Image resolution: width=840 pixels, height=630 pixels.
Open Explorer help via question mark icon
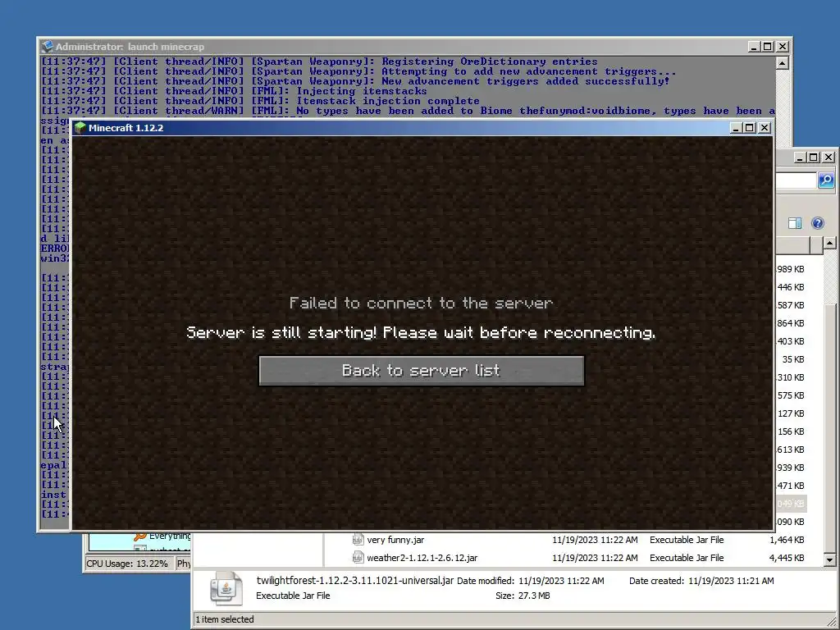(x=818, y=223)
